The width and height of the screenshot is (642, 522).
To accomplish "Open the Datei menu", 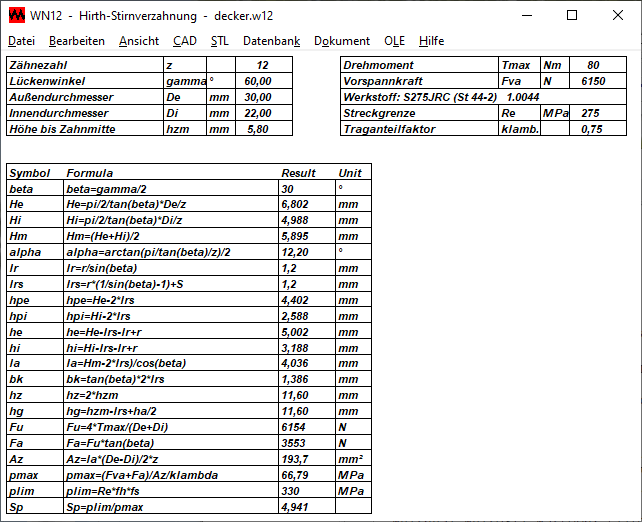I will pos(21,41).
